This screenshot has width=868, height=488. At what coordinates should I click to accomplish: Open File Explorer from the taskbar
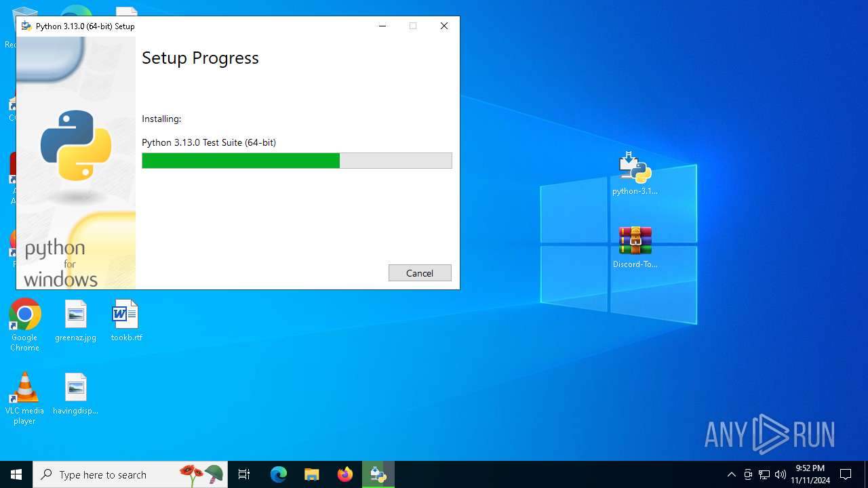point(312,474)
